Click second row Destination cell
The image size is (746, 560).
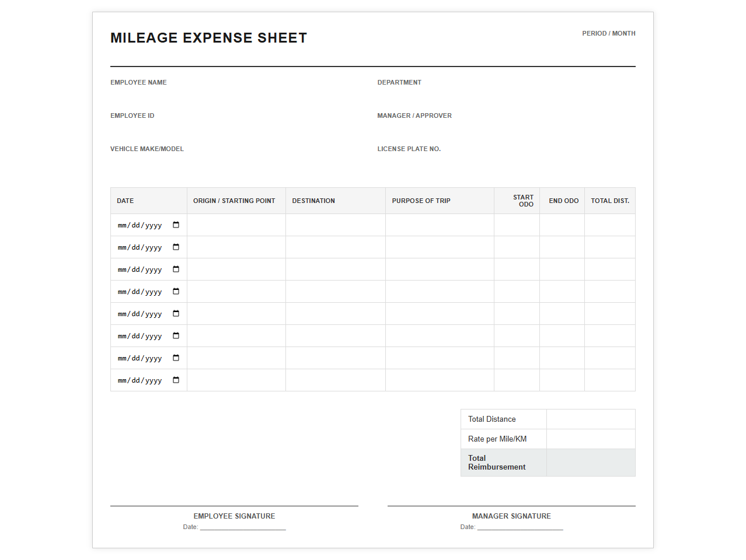[336, 247]
